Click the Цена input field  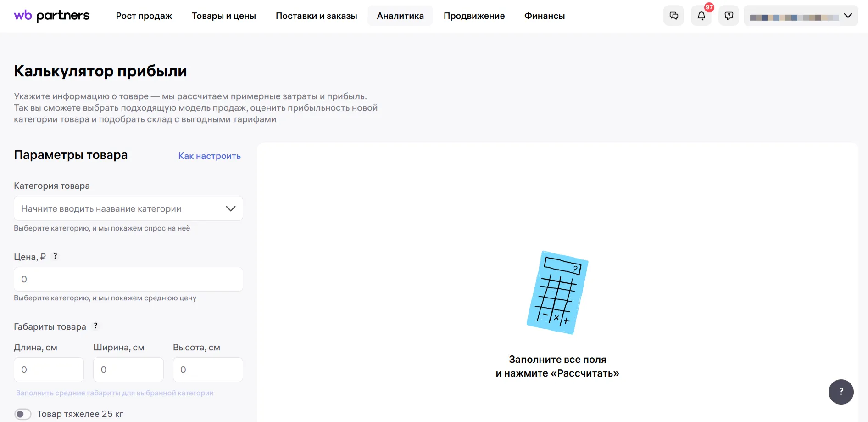(128, 279)
